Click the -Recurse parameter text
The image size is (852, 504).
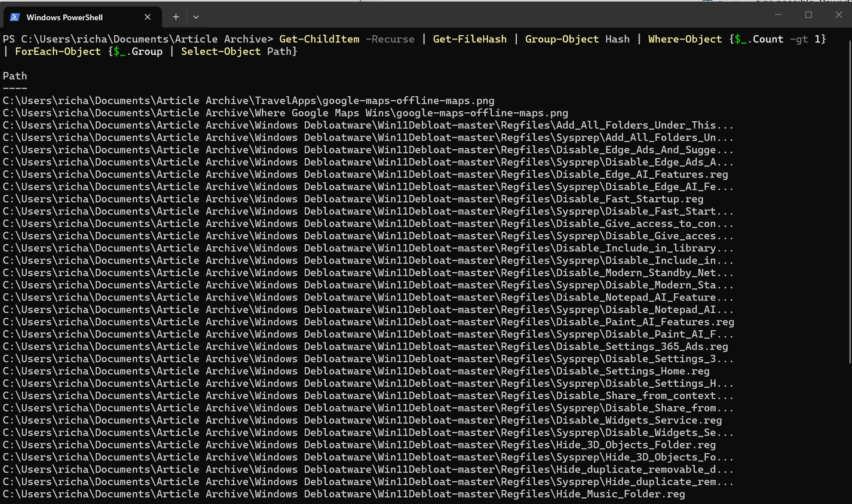(390, 39)
